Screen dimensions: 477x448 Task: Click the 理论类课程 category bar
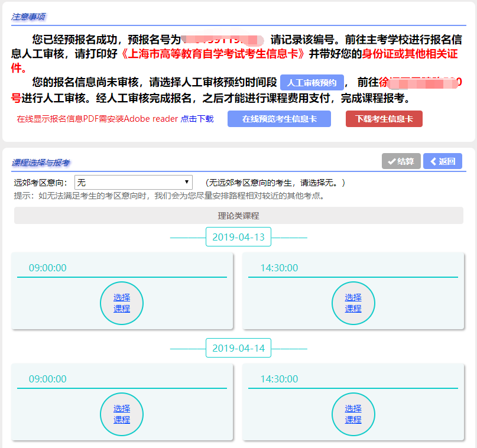[x=238, y=216]
